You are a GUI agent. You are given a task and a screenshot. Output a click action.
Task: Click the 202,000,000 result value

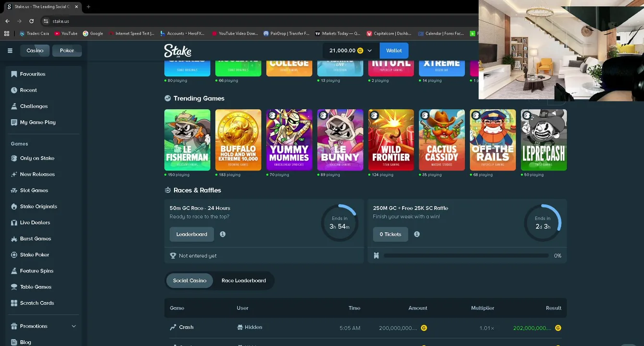tap(532, 328)
